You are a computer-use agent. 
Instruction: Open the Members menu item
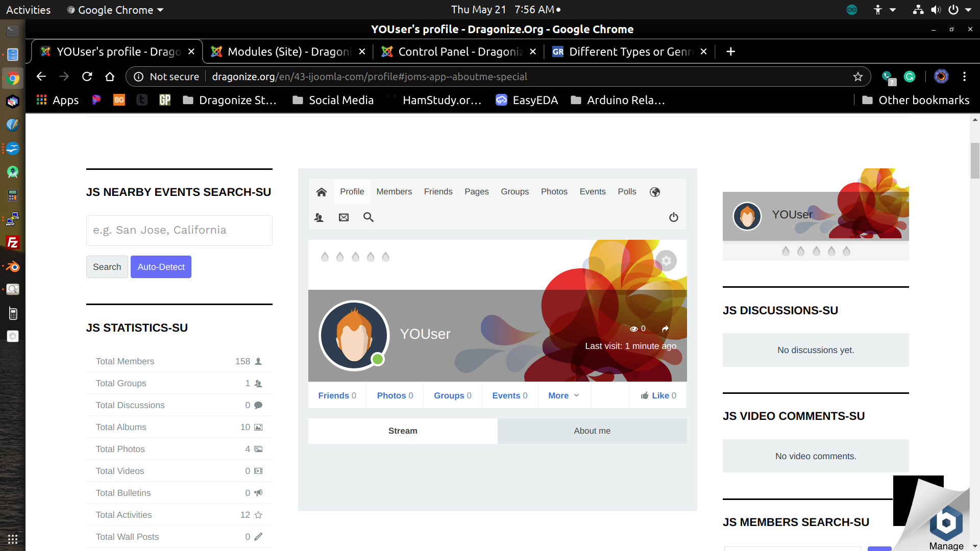click(x=394, y=191)
